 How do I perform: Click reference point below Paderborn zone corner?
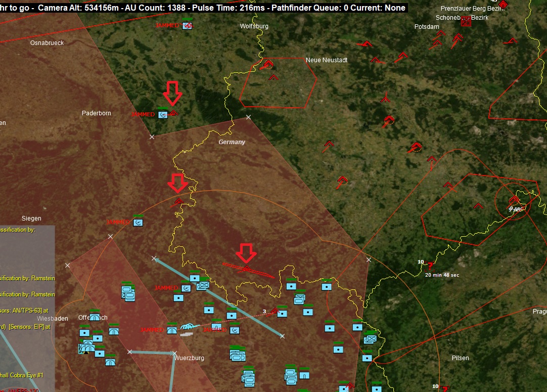tap(152, 137)
